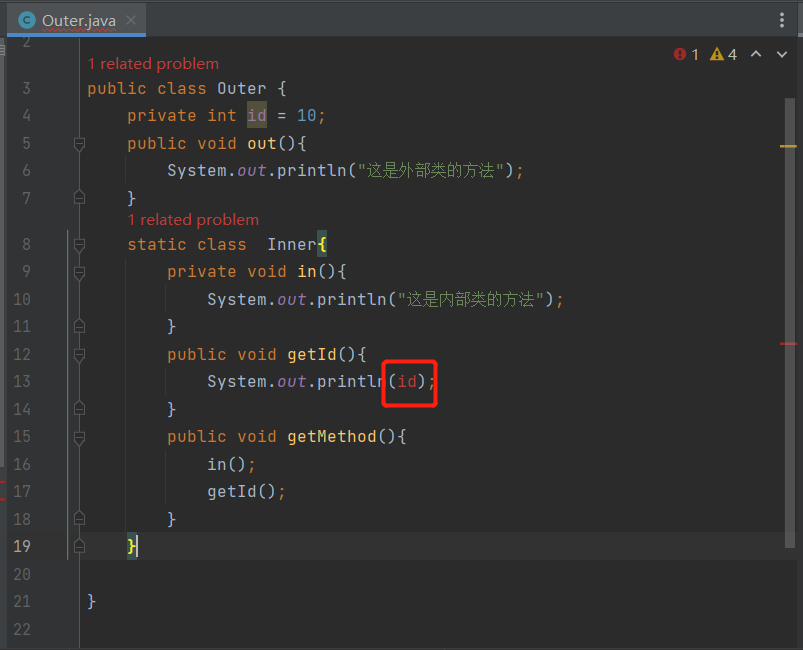Collapse the getId() method fold on line 12
The width and height of the screenshot is (803, 650).
point(79,354)
